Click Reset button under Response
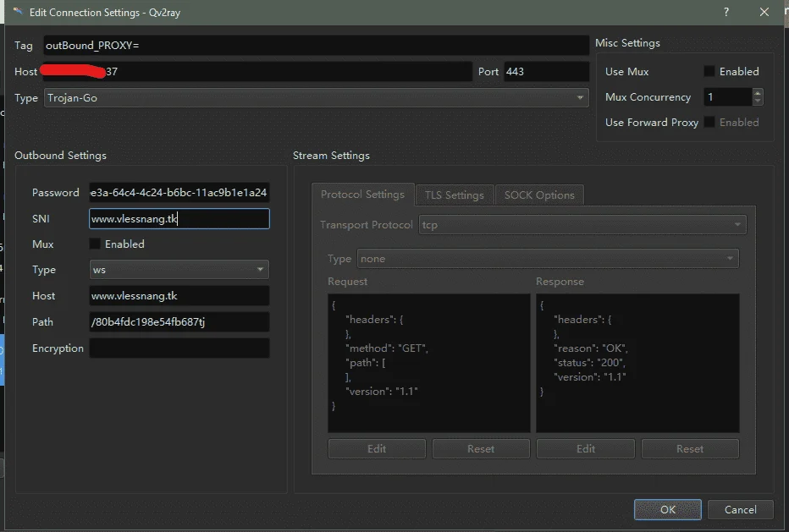This screenshot has height=532, width=789. 690,448
